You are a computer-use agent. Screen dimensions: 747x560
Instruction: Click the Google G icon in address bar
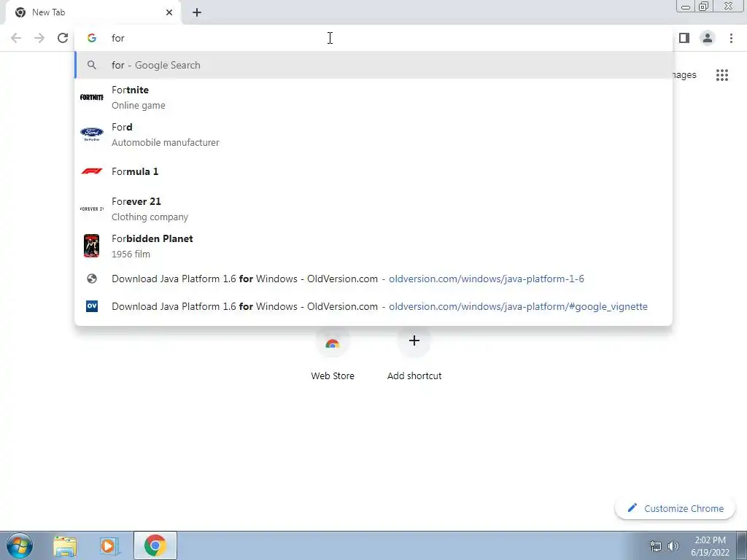(x=92, y=38)
